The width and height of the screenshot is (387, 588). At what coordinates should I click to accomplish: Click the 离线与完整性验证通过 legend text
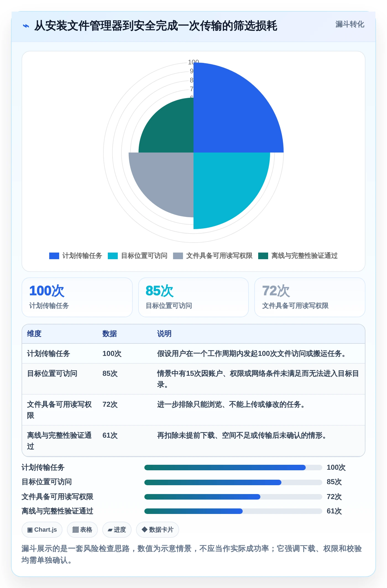pyautogui.click(x=304, y=256)
